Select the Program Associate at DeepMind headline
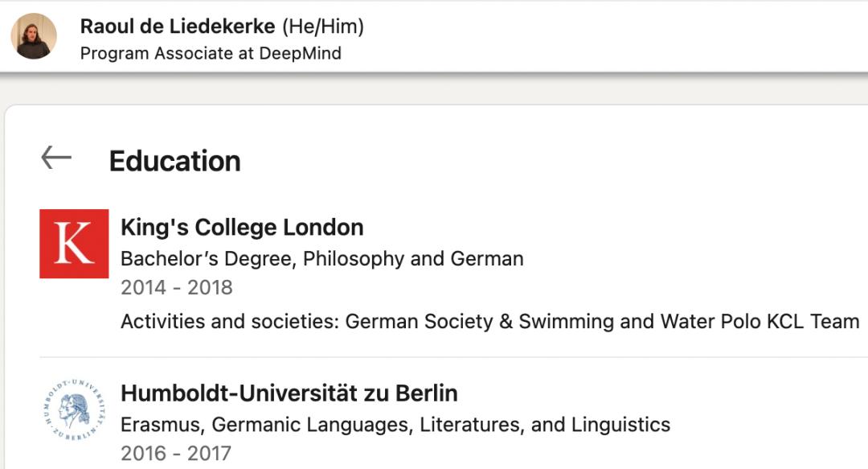 click(x=211, y=53)
